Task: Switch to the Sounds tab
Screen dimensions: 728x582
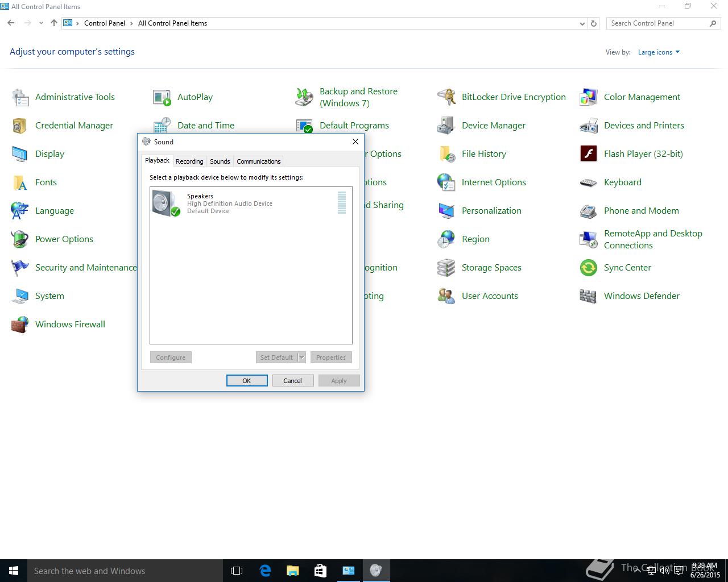Action: tap(220, 161)
